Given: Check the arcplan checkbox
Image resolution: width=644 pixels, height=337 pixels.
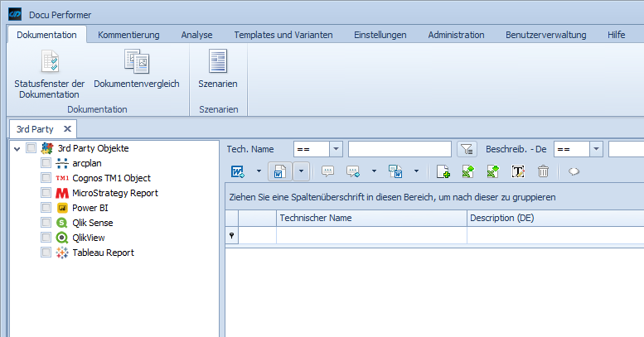Looking at the screenshot, I should pyautogui.click(x=46, y=163).
